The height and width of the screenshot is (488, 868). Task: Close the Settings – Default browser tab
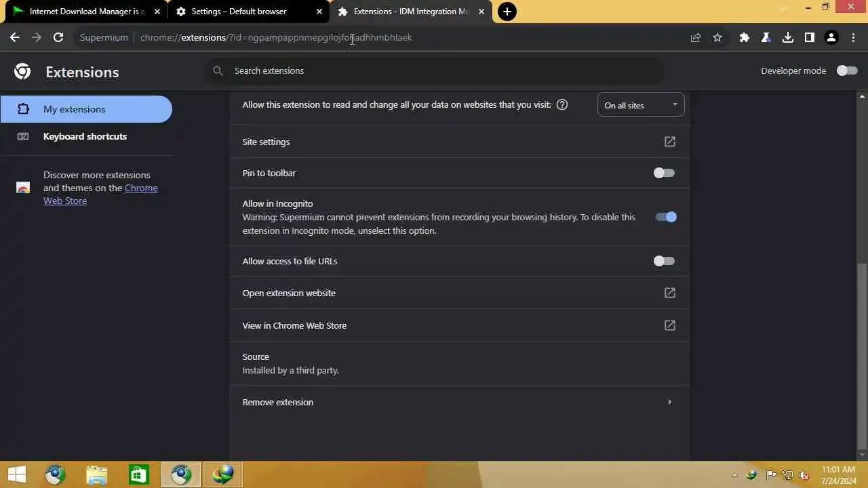point(319,12)
